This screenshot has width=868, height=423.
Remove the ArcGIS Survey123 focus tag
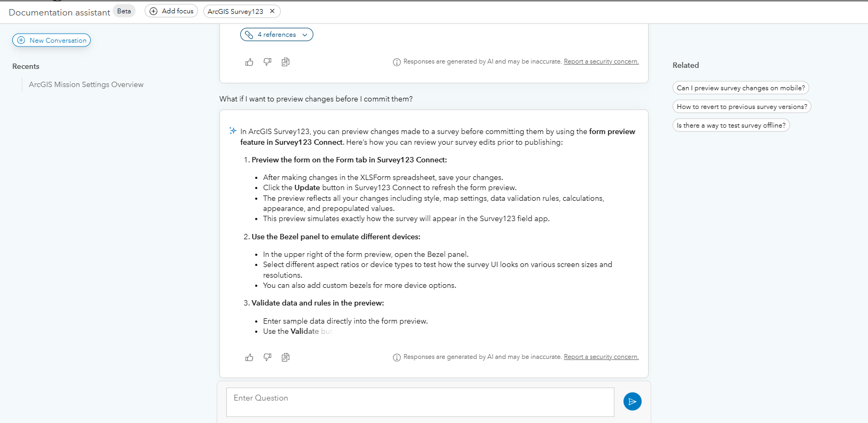(272, 11)
